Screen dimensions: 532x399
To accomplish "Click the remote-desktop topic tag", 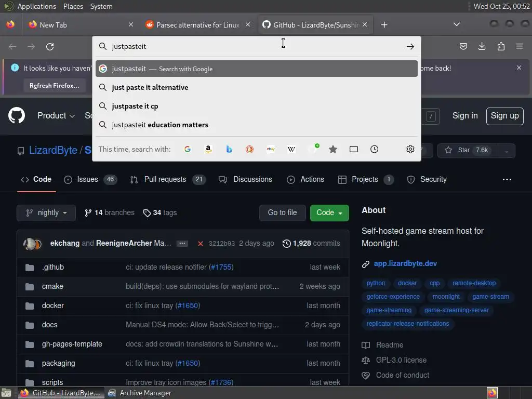I will coord(474,283).
